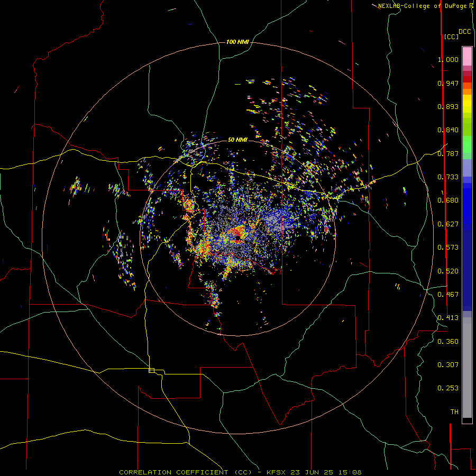The width and height of the screenshot is (476, 476).
Task: Click the TH threshold label
Action: click(454, 412)
